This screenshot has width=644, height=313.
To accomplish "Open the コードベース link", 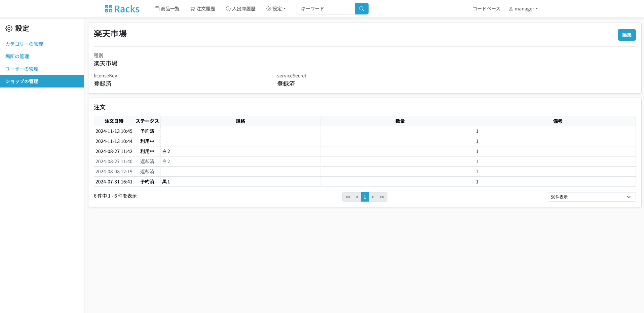I will click(486, 9).
